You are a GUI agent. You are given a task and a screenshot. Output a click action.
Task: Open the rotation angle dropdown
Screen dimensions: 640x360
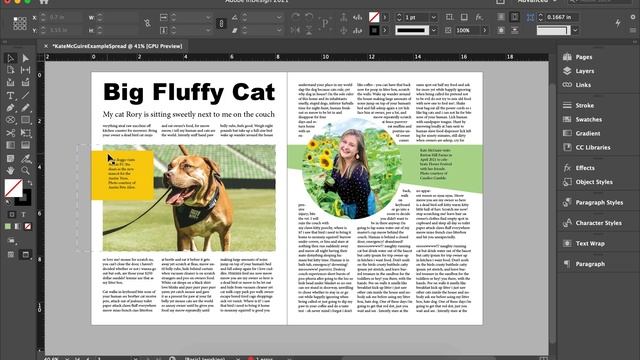coord(279,18)
